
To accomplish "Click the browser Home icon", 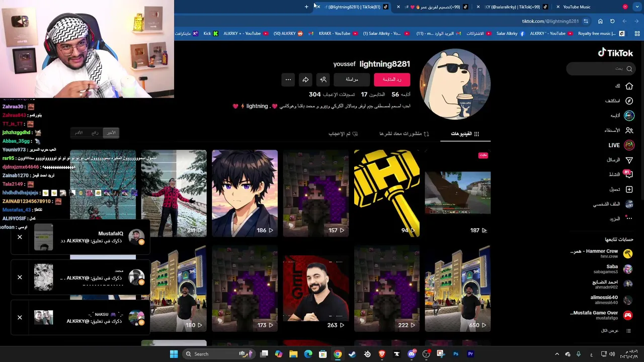I will click(x=600, y=21).
